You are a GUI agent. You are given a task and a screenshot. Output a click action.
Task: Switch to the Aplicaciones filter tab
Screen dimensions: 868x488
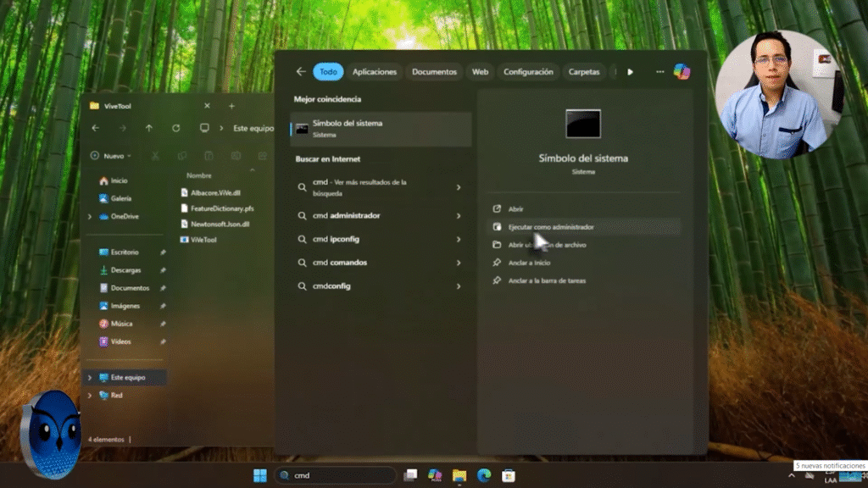[x=374, y=72]
